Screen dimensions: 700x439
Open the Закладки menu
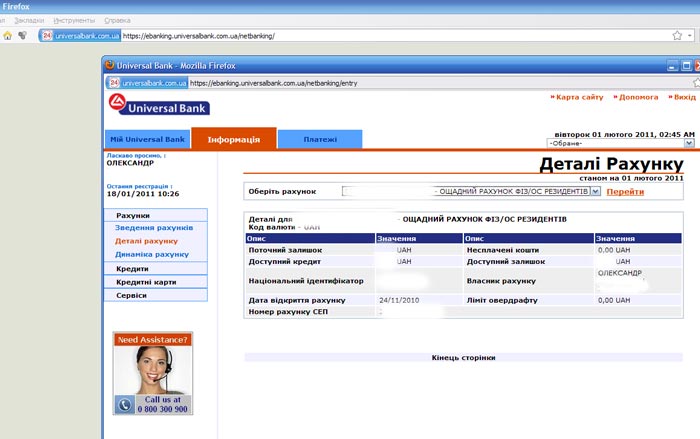click(x=29, y=21)
